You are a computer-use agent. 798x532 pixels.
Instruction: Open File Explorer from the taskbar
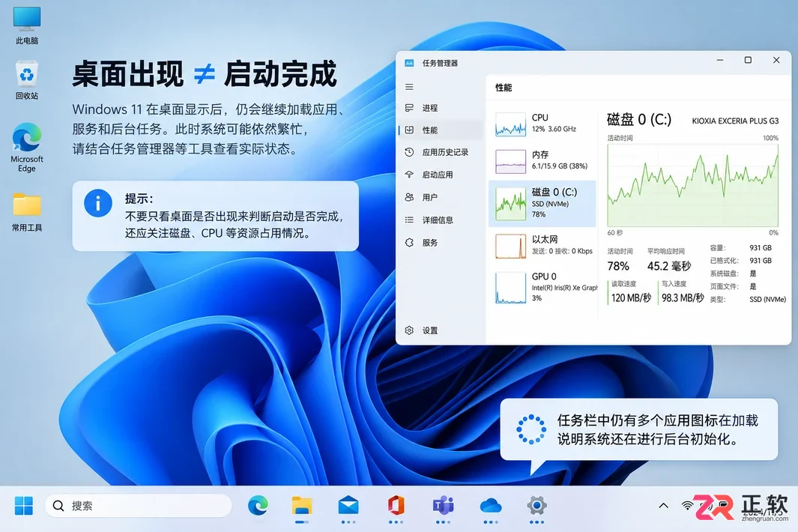click(x=302, y=506)
